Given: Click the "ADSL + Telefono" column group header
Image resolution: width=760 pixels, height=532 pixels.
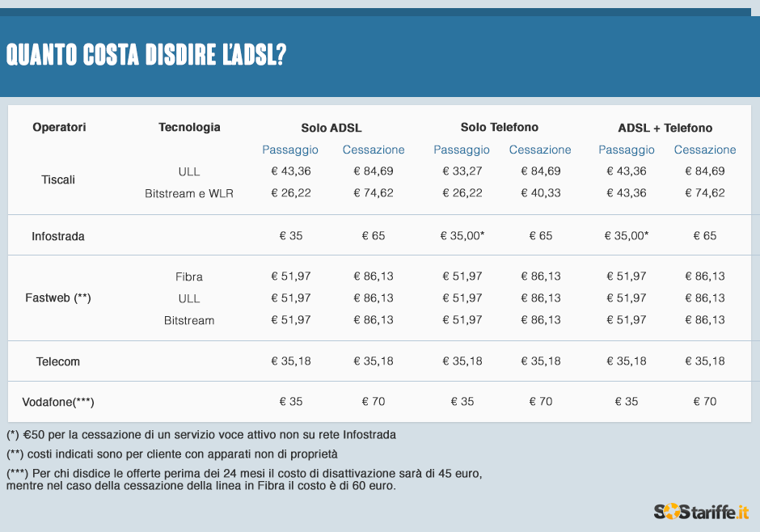Looking at the screenshot, I should point(665,128).
